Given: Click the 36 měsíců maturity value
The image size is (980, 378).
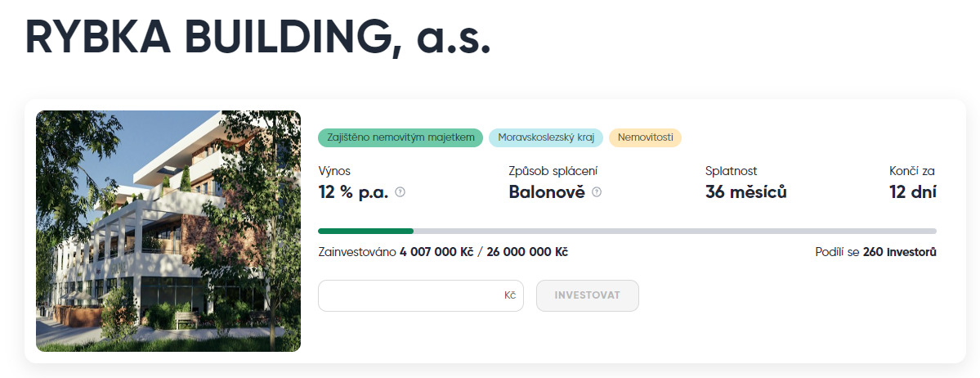Looking at the screenshot, I should 745,192.
